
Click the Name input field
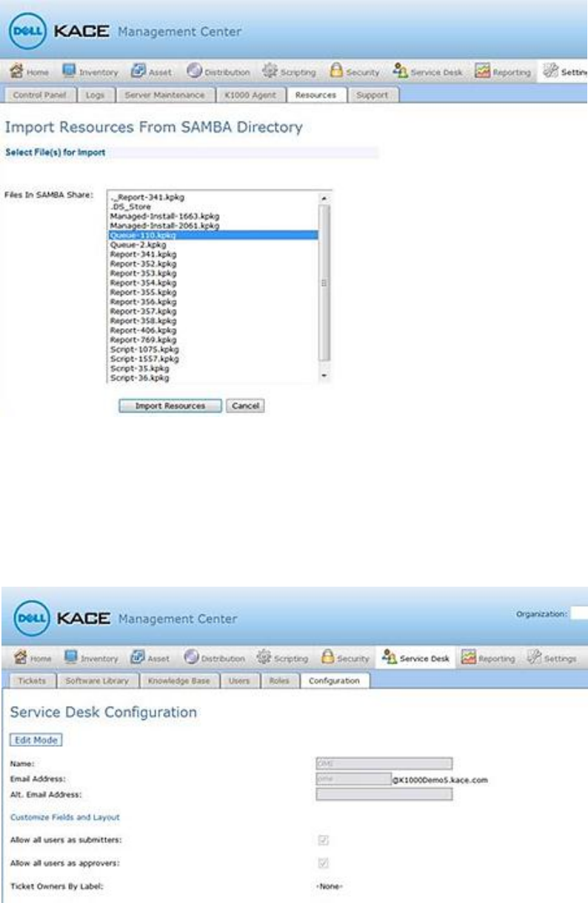click(384, 764)
